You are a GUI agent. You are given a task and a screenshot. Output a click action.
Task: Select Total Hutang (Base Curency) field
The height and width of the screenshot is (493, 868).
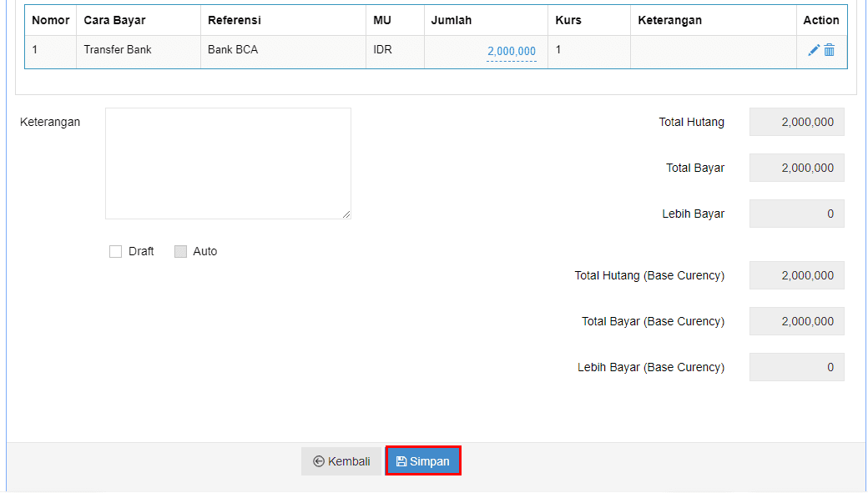pos(796,275)
